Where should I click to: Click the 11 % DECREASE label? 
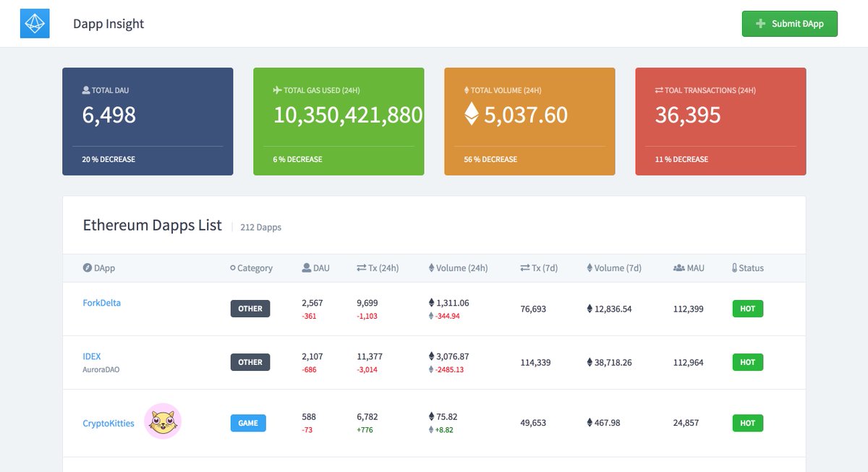[x=681, y=159]
